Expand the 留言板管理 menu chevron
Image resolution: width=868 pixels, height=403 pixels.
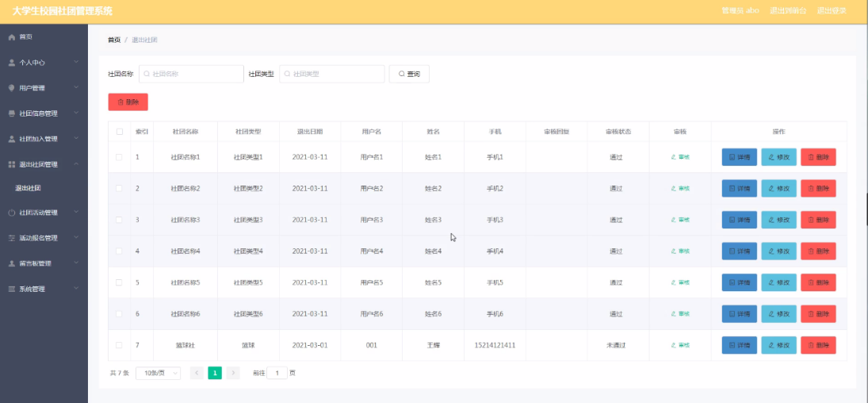(x=76, y=263)
